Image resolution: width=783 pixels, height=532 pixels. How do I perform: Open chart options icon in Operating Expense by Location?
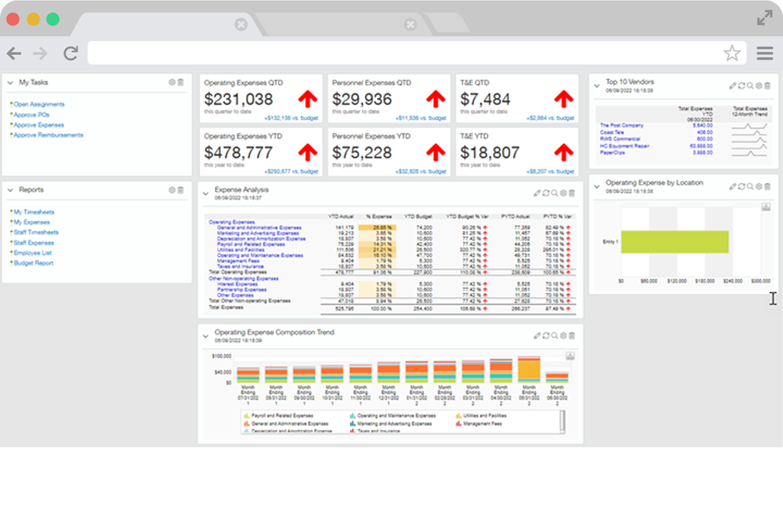coord(765,207)
